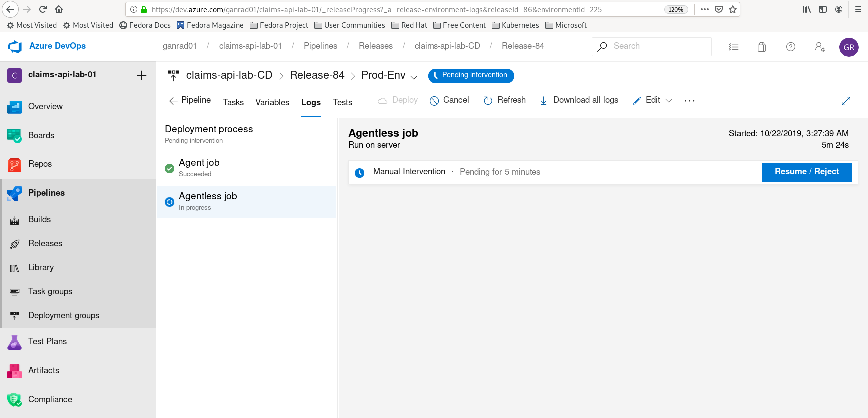Open the Test Plans flask icon
The height and width of the screenshot is (418, 868).
point(14,342)
